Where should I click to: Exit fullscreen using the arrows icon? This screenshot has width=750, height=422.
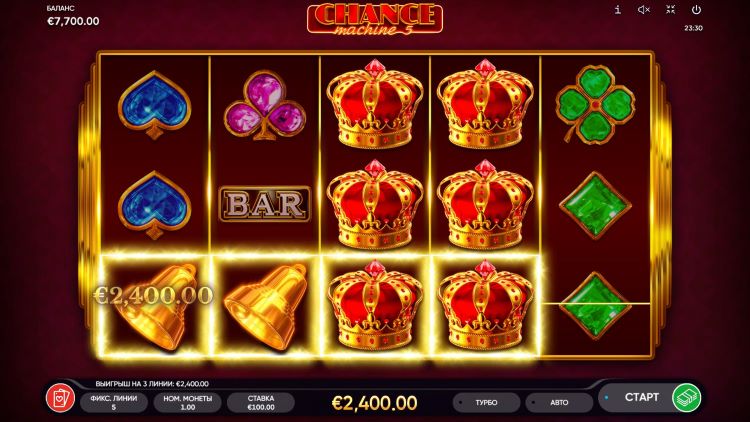(x=671, y=10)
